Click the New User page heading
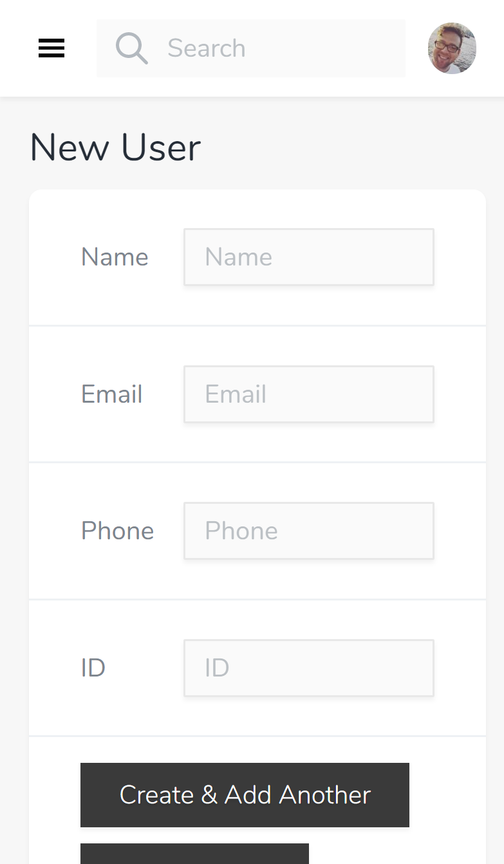The height and width of the screenshot is (864, 504). tap(115, 147)
